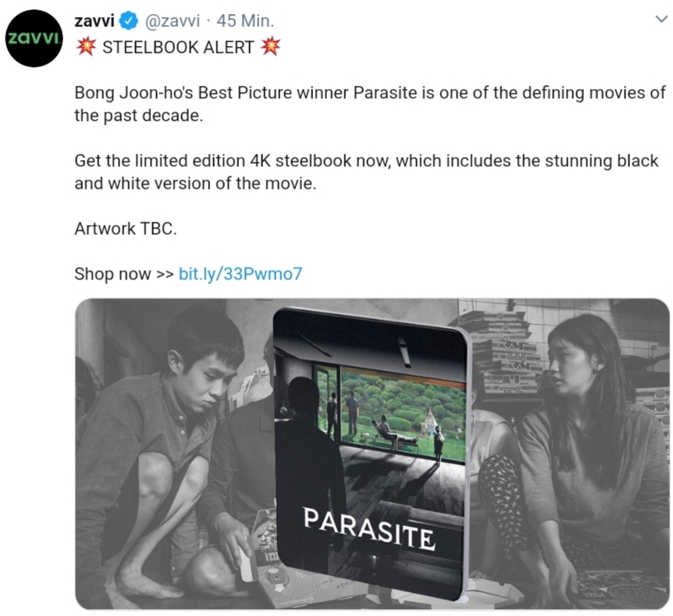
Task: Select the STEELBOOK ALERT headline text
Action: click(x=178, y=47)
